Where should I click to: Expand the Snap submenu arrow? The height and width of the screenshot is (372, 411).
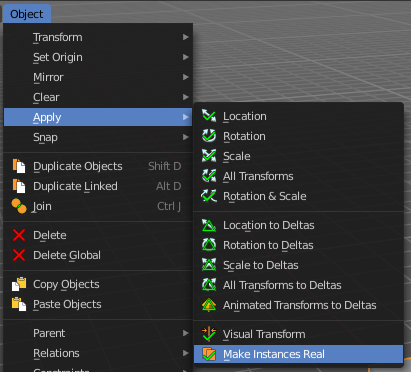coord(186,137)
